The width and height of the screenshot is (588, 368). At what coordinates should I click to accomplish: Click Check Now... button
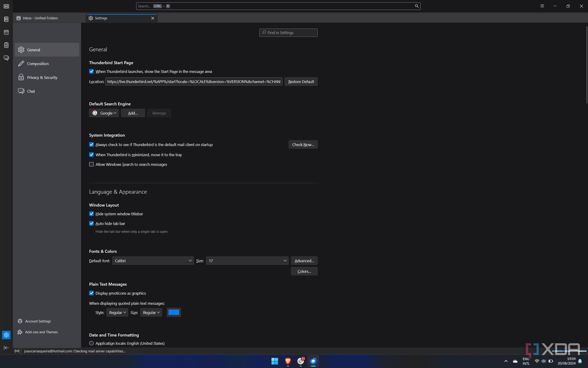[x=303, y=145]
